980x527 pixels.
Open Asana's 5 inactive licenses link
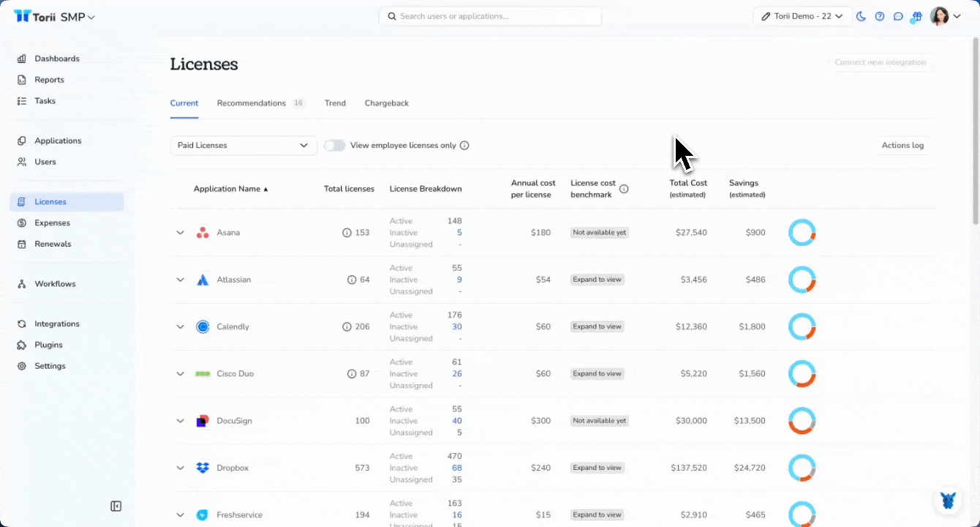(x=459, y=233)
